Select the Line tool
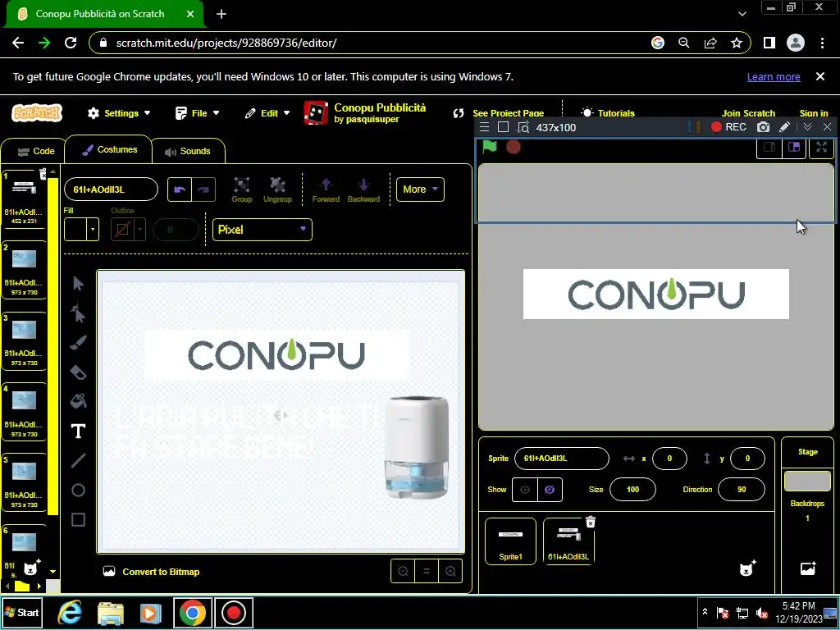The width and height of the screenshot is (840, 630). (x=78, y=460)
